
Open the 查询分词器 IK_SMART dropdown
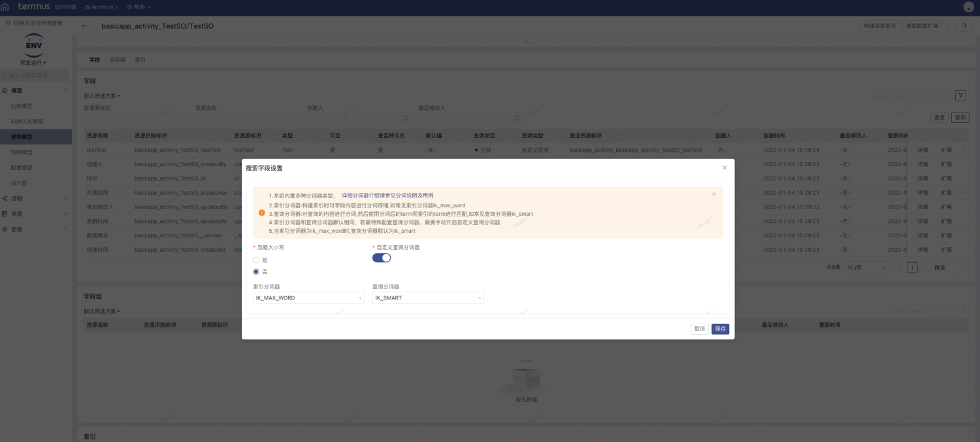pyautogui.click(x=428, y=298)
